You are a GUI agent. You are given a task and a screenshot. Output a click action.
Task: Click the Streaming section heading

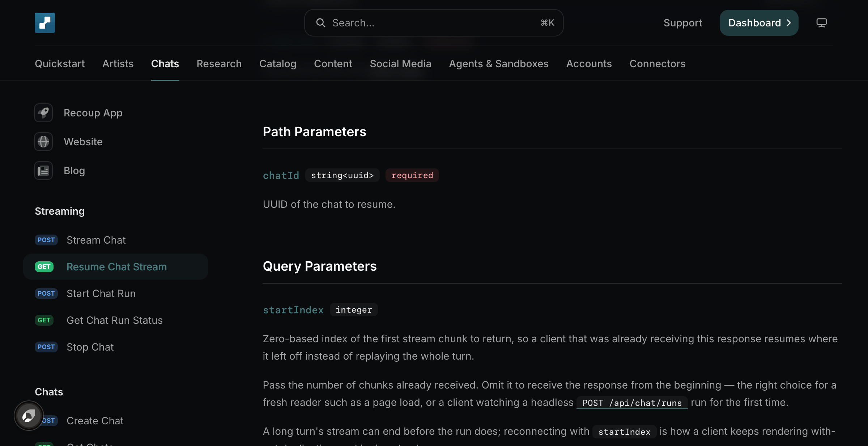pos(60,211)
